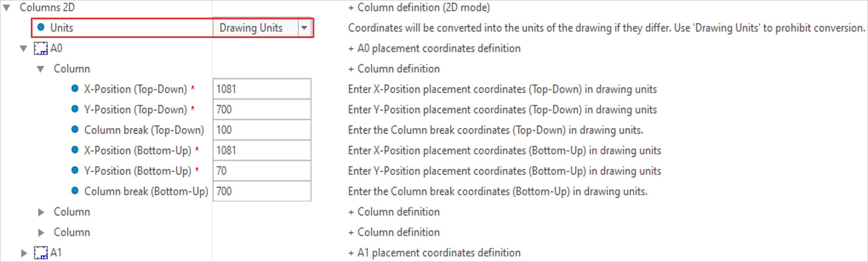The height and width of the screenshot is (262, 868).
Task: Collapse the A0 tree node
Action: point(24,49)
